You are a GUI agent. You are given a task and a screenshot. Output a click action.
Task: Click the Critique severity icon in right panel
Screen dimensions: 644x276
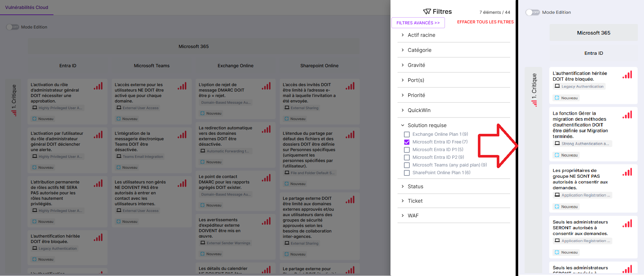(534, 103)
